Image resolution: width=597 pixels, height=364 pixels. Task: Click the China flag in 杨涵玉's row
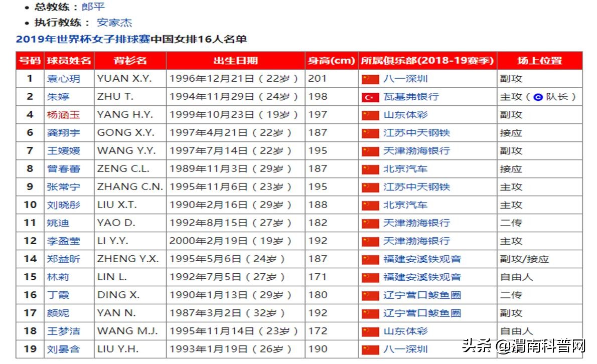coord(370,115)
